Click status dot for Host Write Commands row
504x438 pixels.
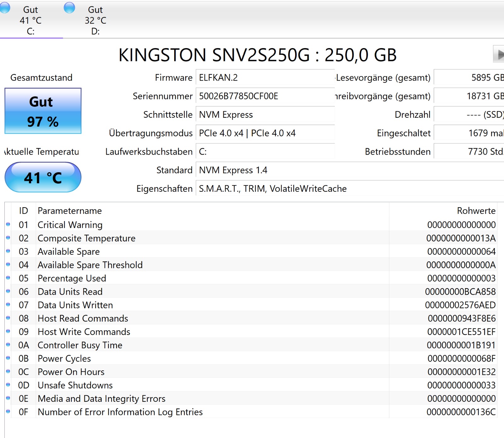click(x=8, y=331)
